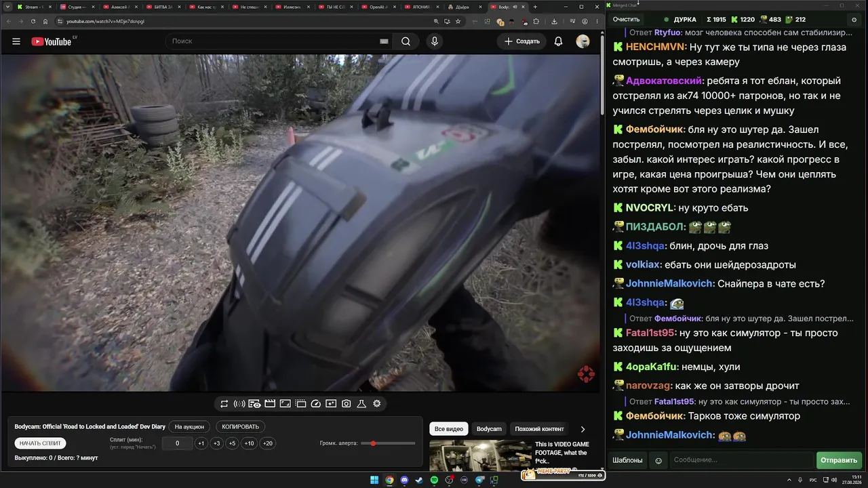
Task: Open Windows Start menu
Action: coord(374,480)
